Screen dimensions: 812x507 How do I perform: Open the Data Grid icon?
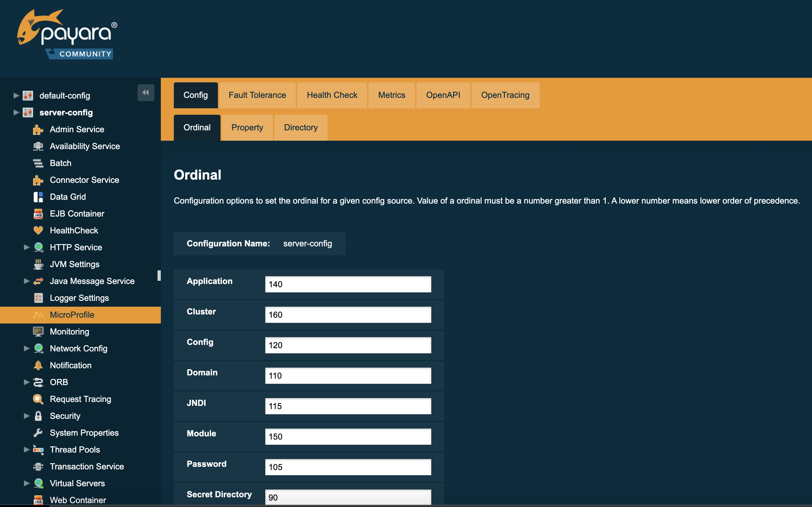38,197
